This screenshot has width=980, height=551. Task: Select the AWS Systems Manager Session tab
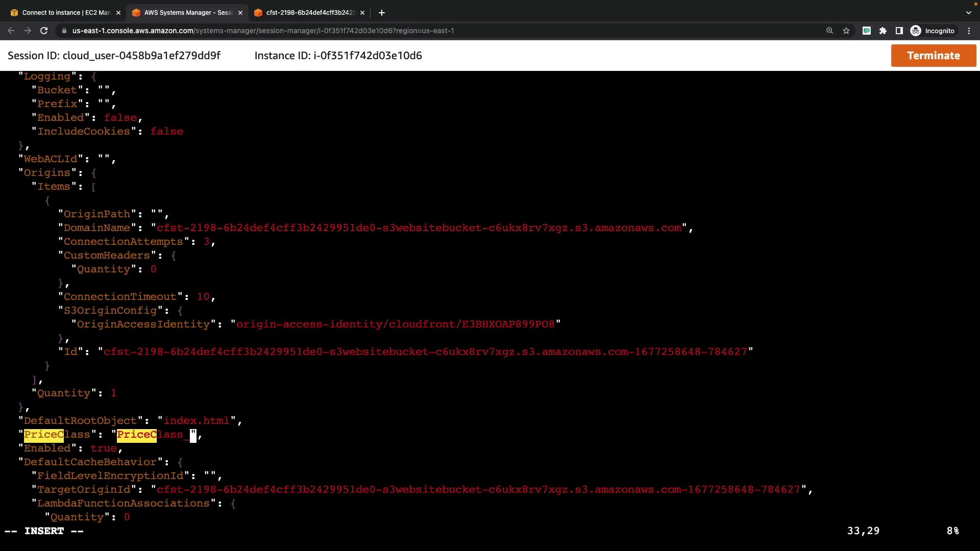pos(187,12)
